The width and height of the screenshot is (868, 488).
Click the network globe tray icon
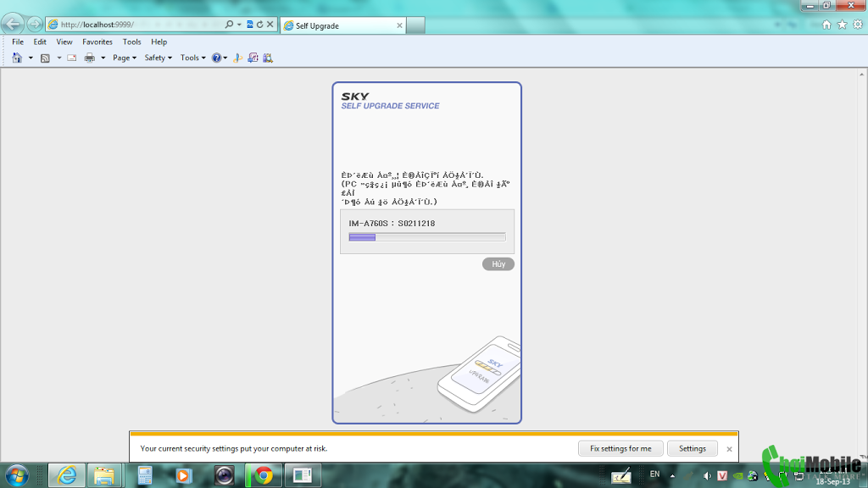click(x=753, y=475)
